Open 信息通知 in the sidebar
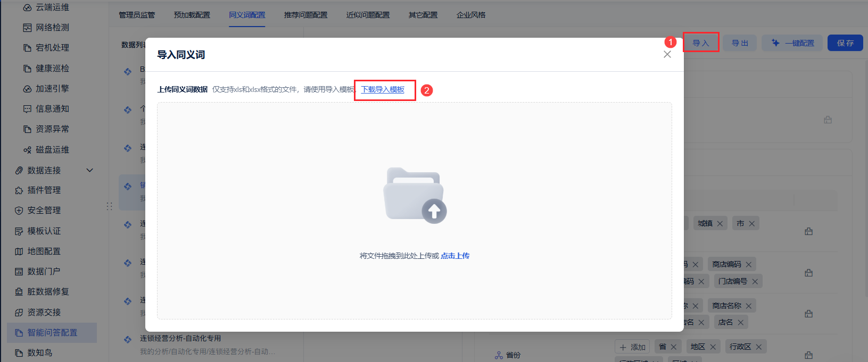The image size is (868, 362). pos(46,109)
